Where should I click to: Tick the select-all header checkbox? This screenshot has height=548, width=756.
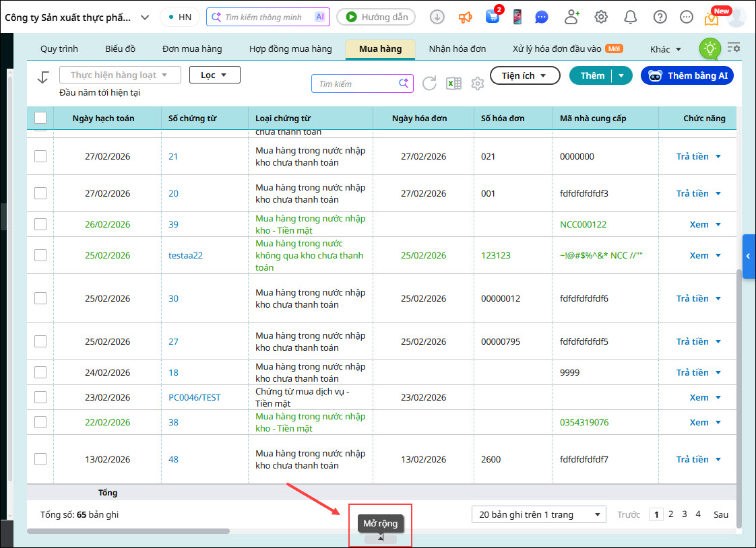[40, 118]
